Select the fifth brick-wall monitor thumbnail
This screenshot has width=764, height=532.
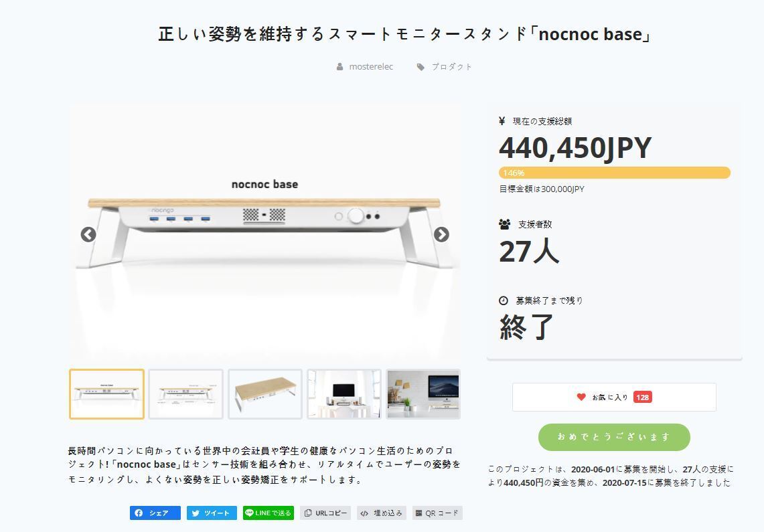click(x=423, y=394)
